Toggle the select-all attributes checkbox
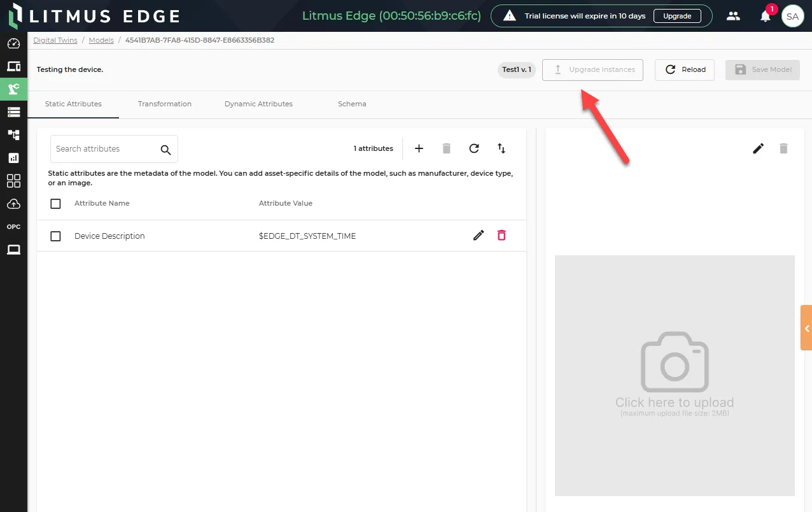The height and width of the screenshot is (512, 812). (x=55, y=204)
